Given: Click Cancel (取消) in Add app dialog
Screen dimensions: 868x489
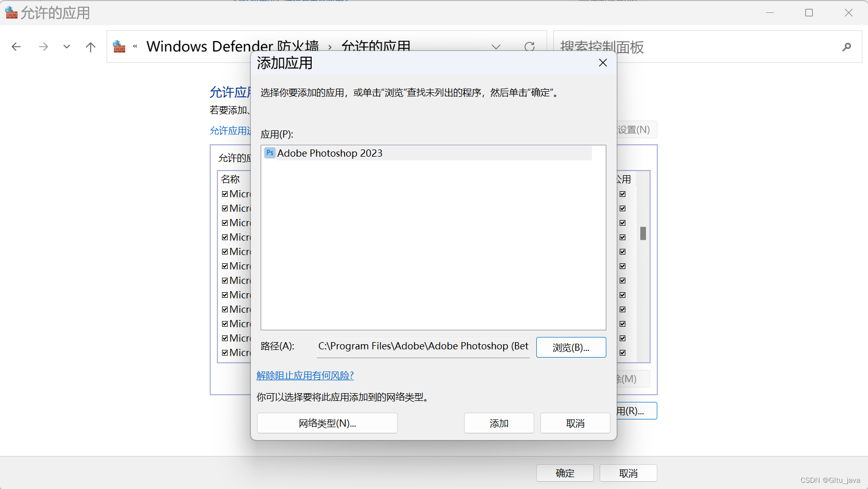Looking at the screenshot, I should pyautogui.click(x=575, y=423).
